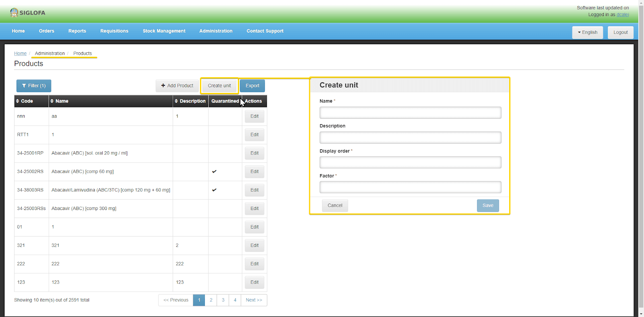Go to page 2 of products

211,300
